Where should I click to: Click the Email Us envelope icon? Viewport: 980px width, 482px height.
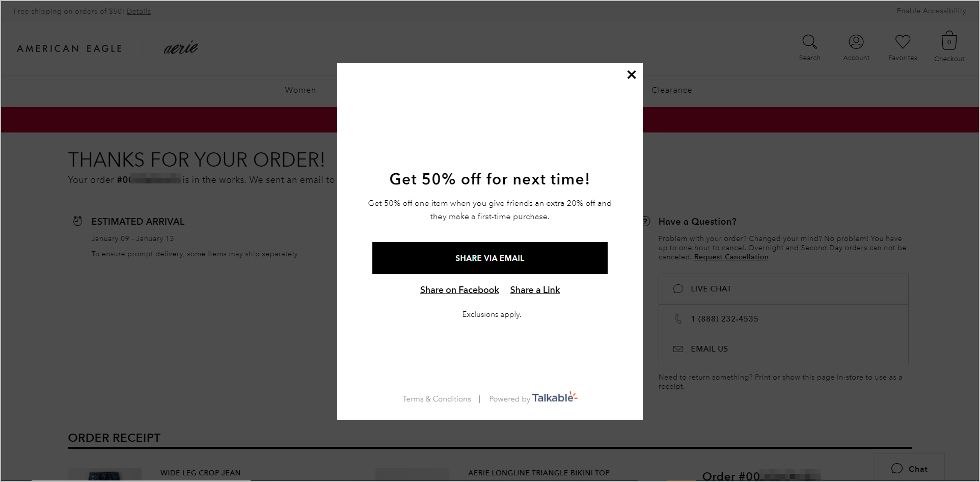[678, 349]
